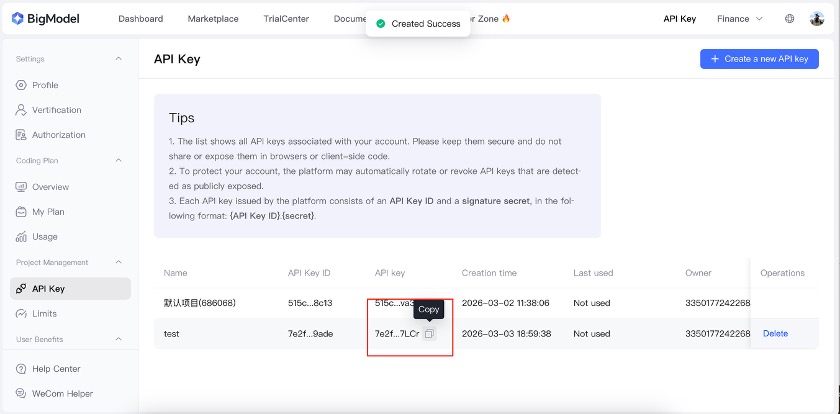The image size is (840, 414).
Task: Open Coding Plan Overview
Action: [x=50, y=187]
